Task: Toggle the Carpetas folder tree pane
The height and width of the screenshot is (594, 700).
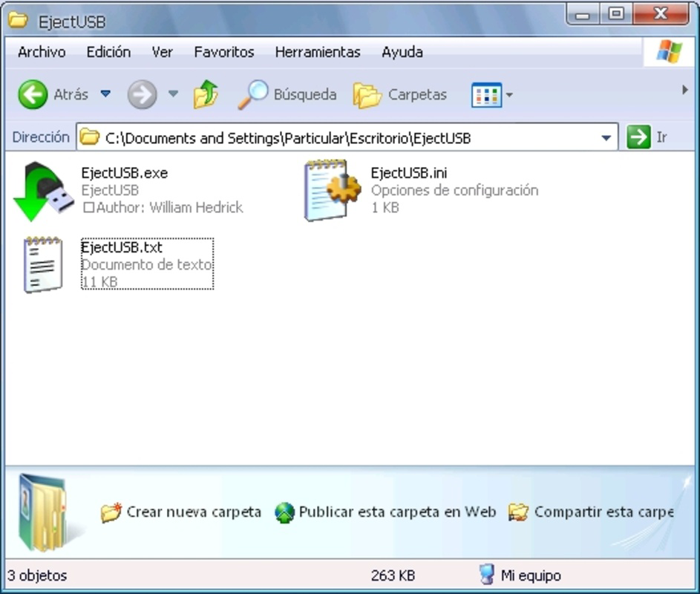Action: (x=400, y=94)
